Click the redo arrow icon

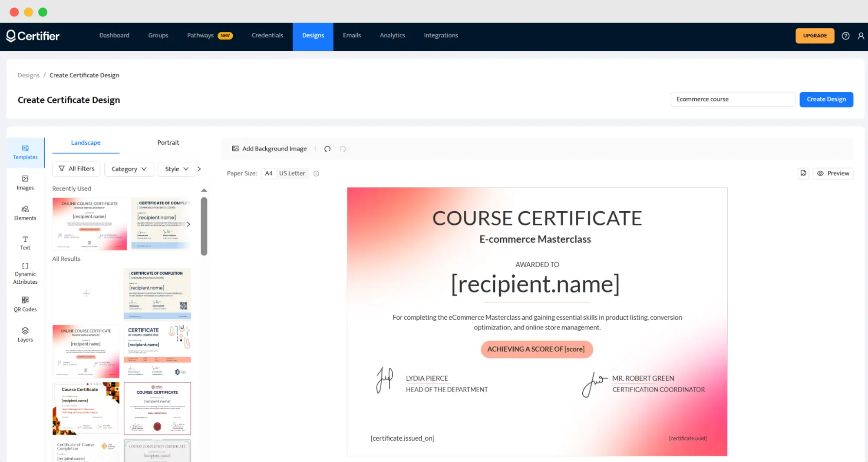tap(343, 149)
